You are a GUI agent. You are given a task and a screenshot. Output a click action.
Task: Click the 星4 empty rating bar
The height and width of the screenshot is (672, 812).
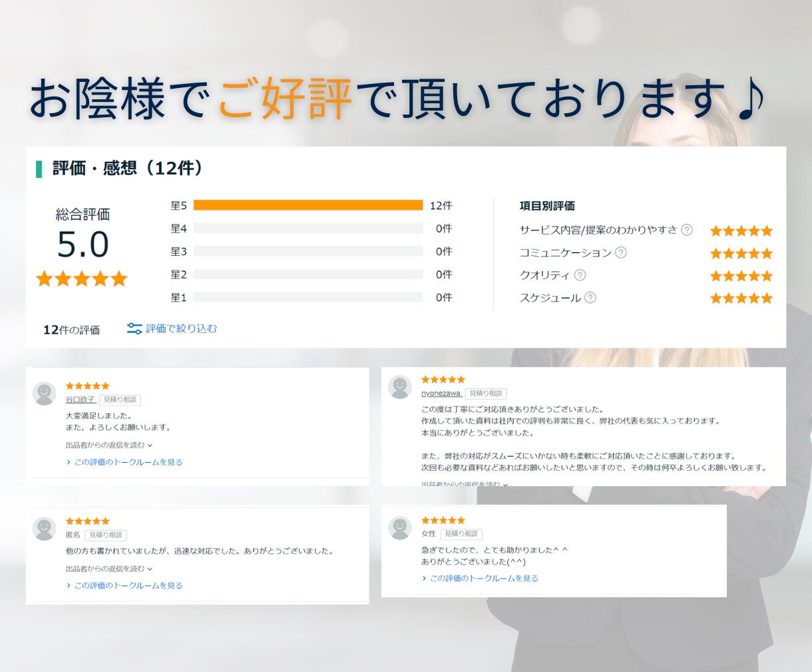click(308, 228)
